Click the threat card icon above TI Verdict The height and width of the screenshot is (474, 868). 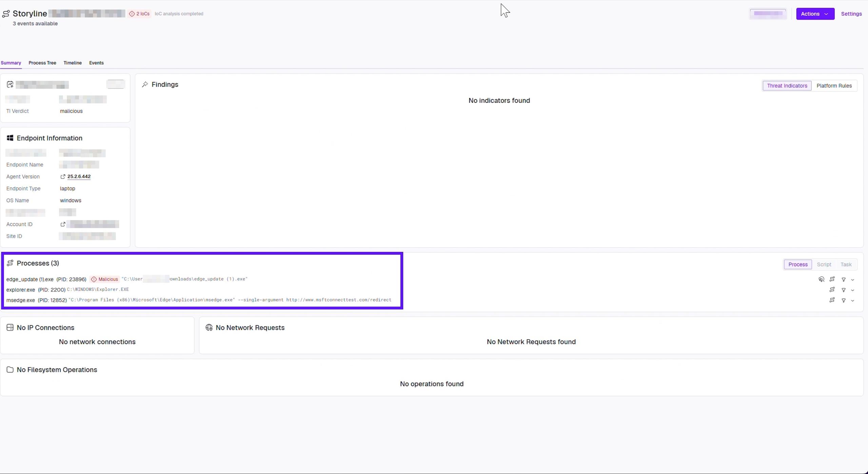(x=10, y=84)
